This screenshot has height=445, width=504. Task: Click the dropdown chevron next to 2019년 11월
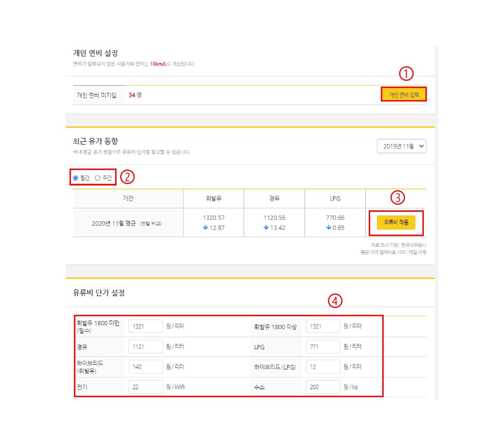(x=421, y=146)
